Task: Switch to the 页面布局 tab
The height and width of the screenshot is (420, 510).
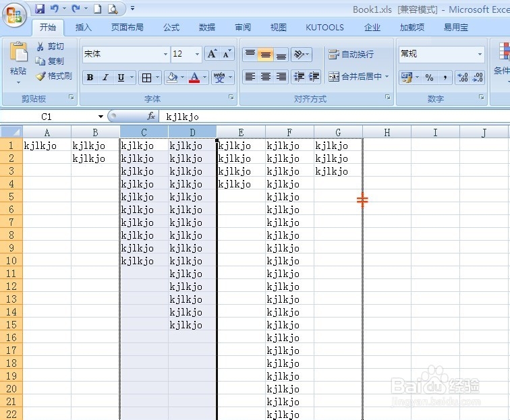Action: tap(128, 28)
